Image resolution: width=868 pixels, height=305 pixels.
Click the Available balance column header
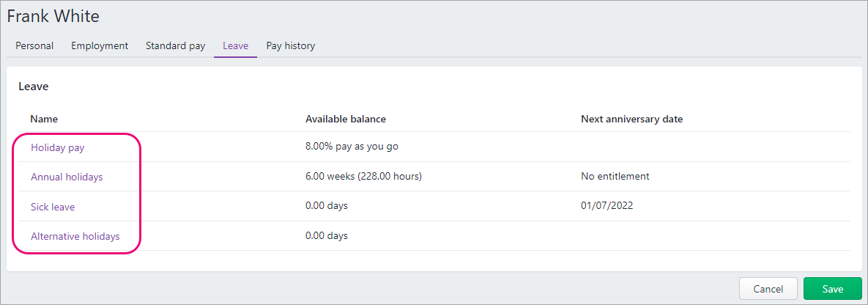[x=346, y=120]
